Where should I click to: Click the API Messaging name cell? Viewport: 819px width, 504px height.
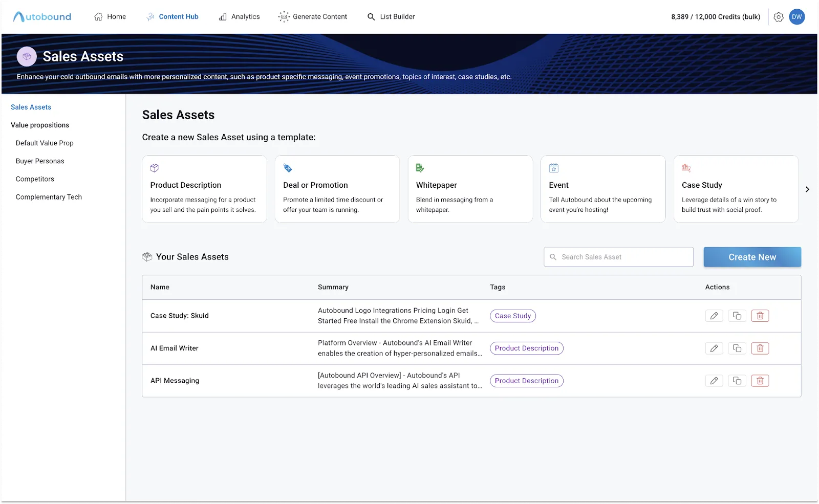pos(175,381)
